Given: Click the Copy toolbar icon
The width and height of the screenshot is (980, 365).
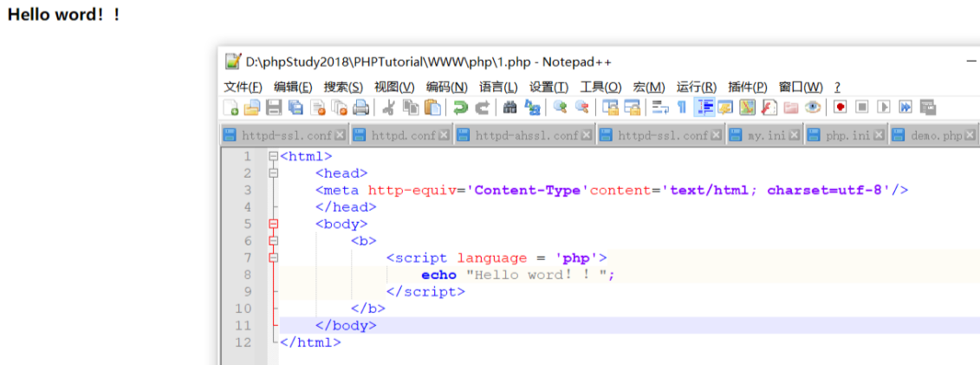Looking at the screenshot, I should click(x=410, y=108).
